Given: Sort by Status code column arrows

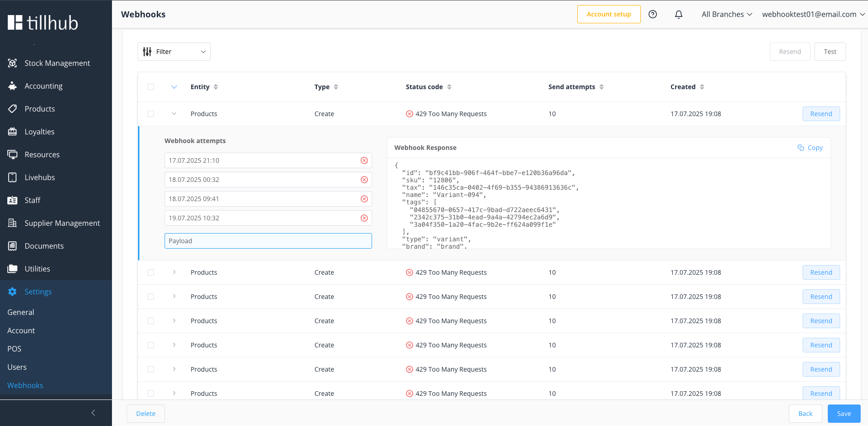Looking at the screenshot, I should click(x=449, y=87).
